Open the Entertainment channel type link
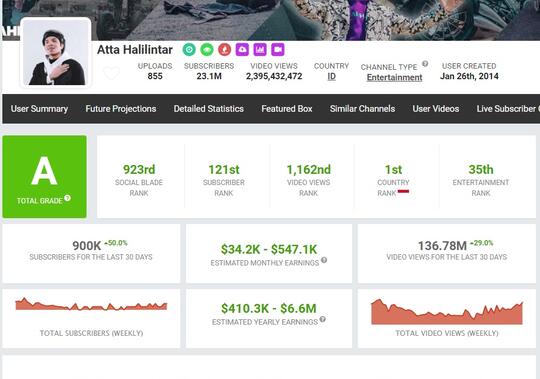The image size is (540, 379). (394, 77)
